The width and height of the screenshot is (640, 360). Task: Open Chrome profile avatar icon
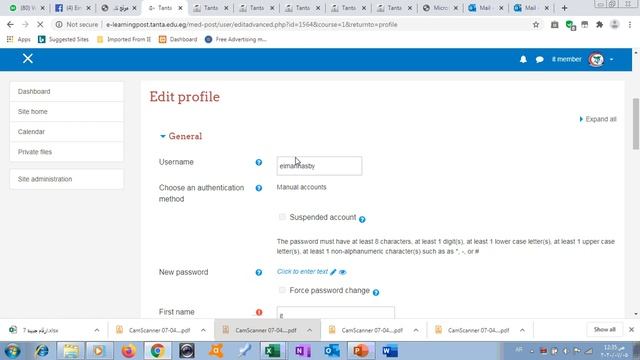(614, 24)
